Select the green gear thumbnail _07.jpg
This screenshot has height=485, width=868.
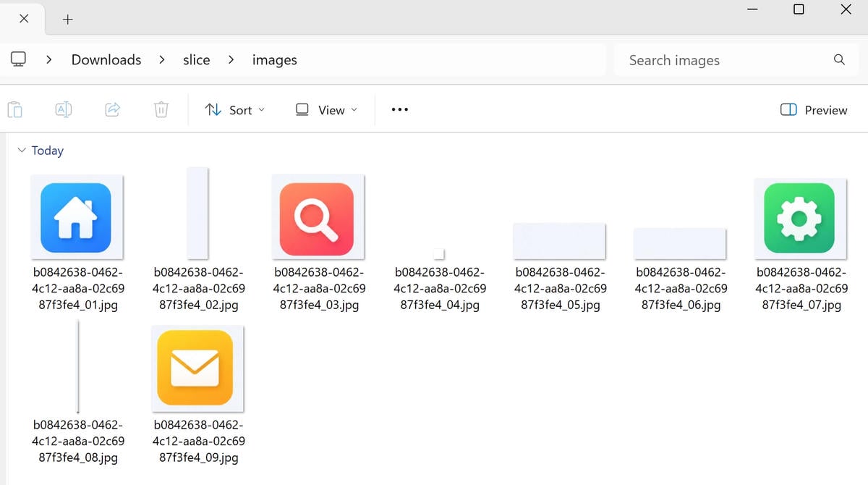pos(800,217)
